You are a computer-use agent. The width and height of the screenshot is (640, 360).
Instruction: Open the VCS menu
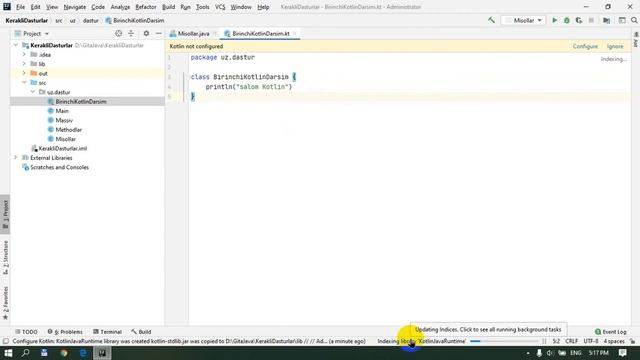pyautogui.click(x=220, y=7)
